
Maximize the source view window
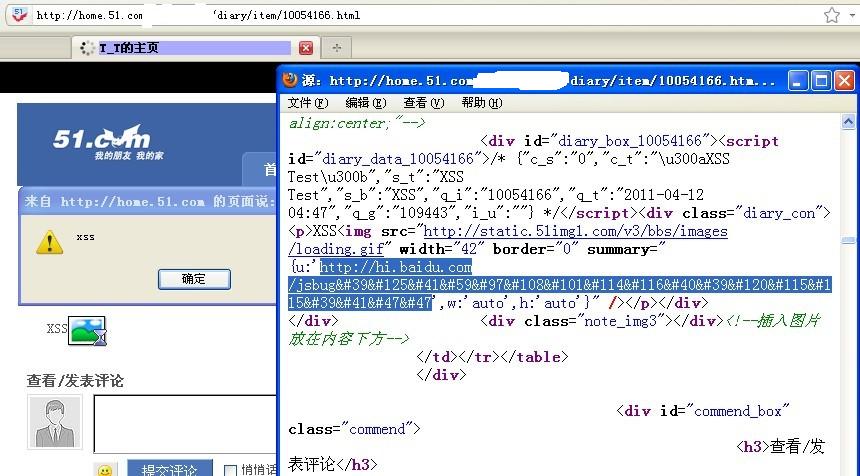(821, 81)
